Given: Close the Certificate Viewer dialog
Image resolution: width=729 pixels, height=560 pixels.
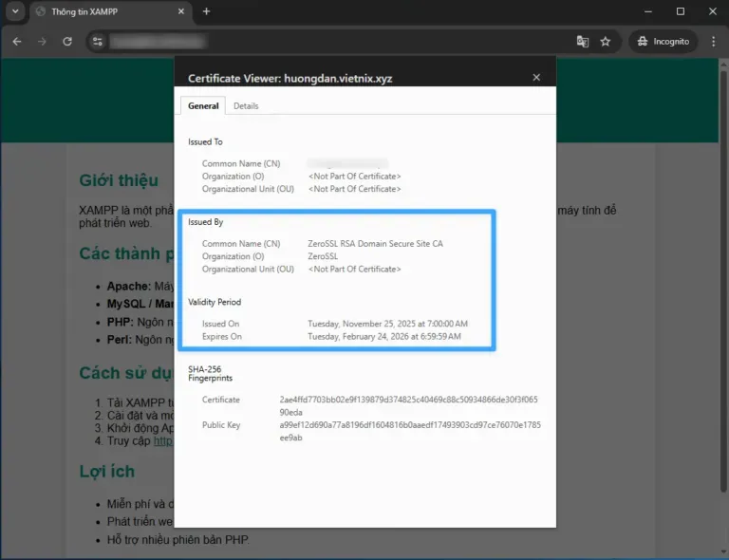Looking at the screenshot, I should 536,78.
